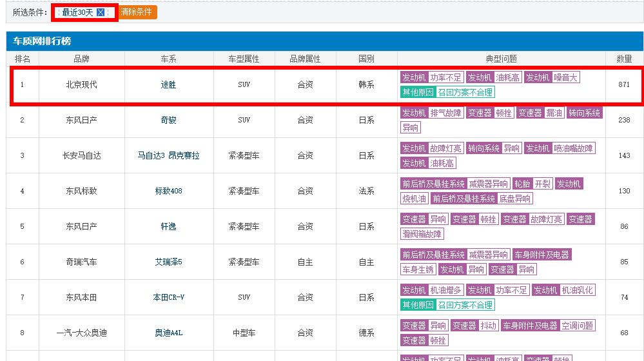This screenshot has height=361, width=644.
Task: Select 发动机 喷油嘴故障 tag in 马自达3 row
Action: pos(560,148)
